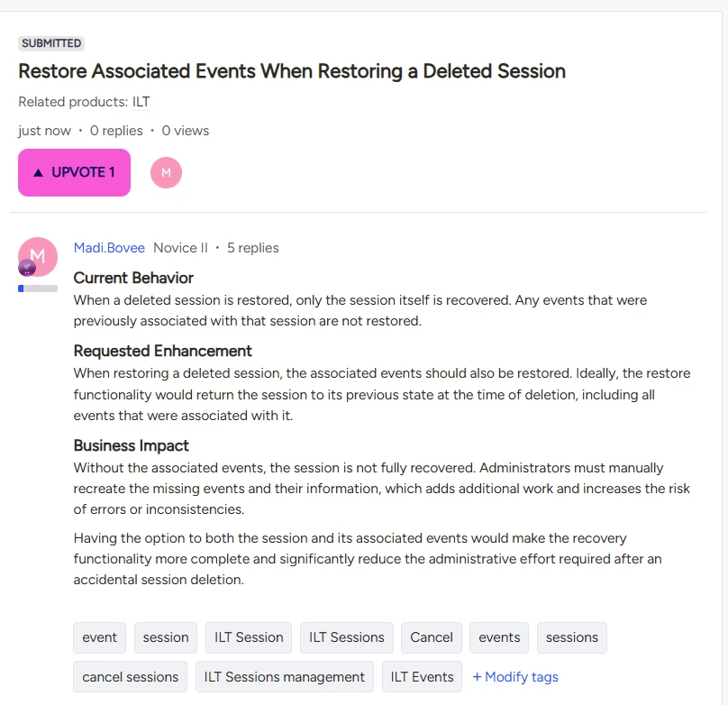
Task: Open Madi.Bovee's large profile avatar
Action: [x=38, y=257]
